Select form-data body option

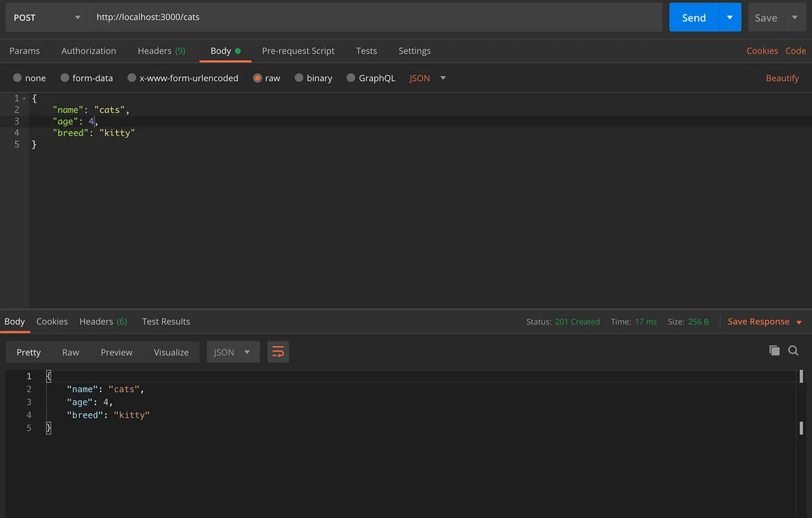[x=87, y=78]
